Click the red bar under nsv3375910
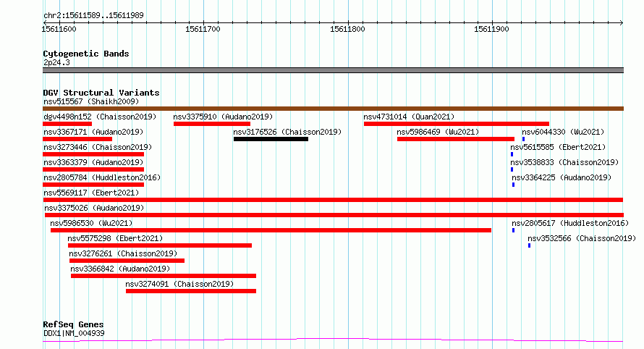The width and height of the screenshot is (644, 349). click(x=212, y=124)
